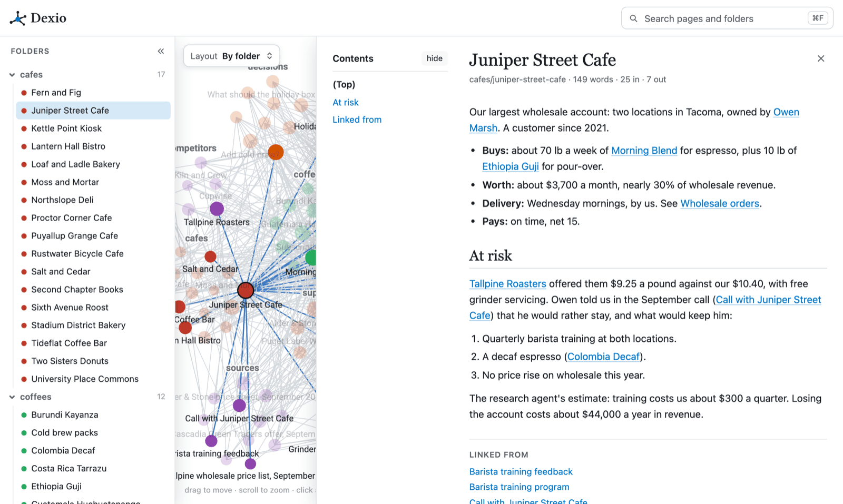Click the Tallpine Roasters purple graph node

217,209
